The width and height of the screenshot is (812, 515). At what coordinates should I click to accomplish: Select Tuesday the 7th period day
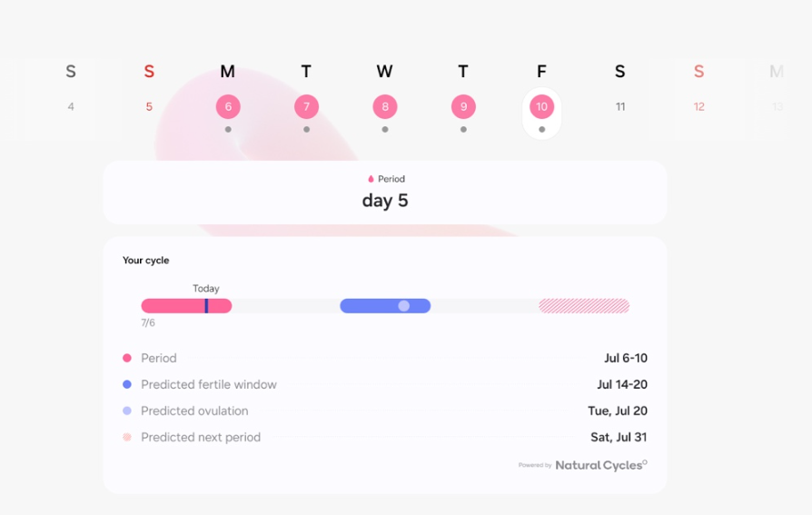(306, 107)
